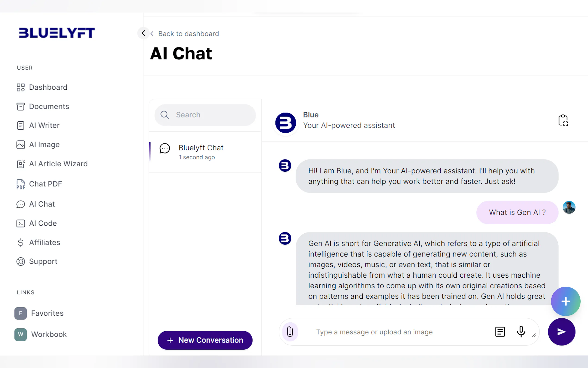Start a New Conversation
The height and width of the screenshot is (368, 588).
point(205,340)
